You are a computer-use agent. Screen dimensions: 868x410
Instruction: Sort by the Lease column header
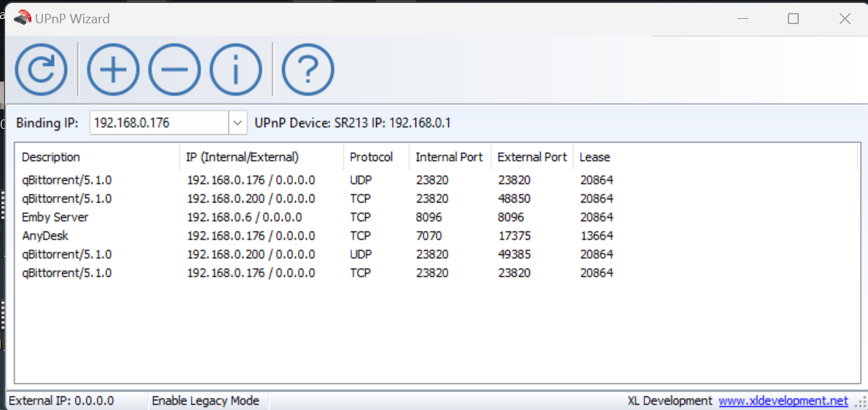[595, 157]
